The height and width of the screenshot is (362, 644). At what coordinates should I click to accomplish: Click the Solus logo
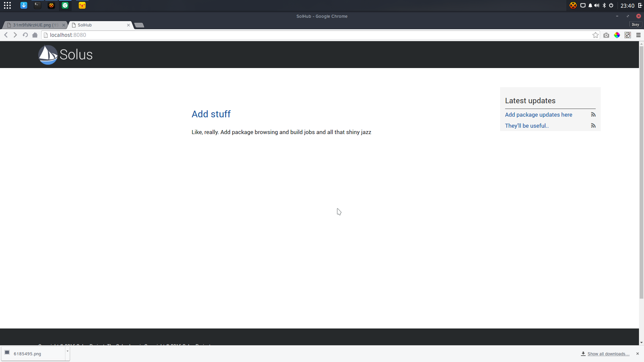click(65, 55)
